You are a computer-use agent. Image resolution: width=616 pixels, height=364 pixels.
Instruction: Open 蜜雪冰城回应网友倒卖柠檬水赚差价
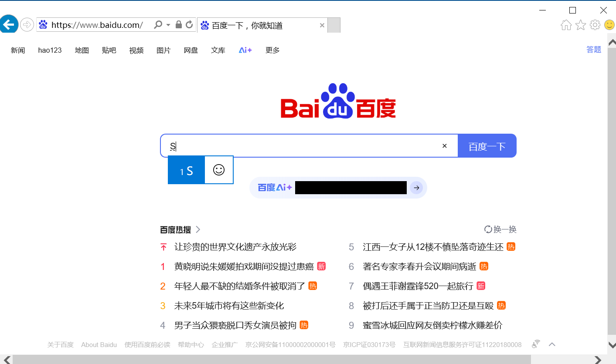(432, 325)
